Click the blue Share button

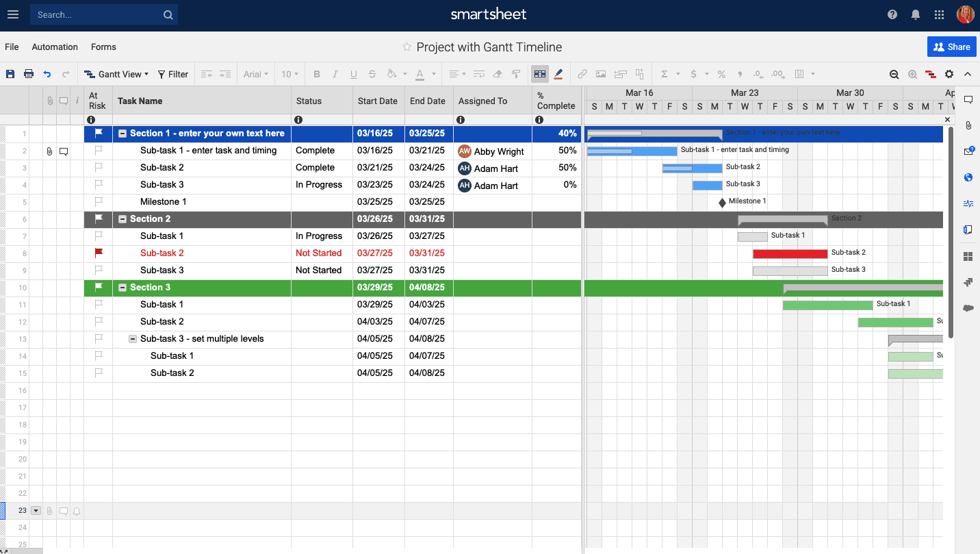pos(952,47)
